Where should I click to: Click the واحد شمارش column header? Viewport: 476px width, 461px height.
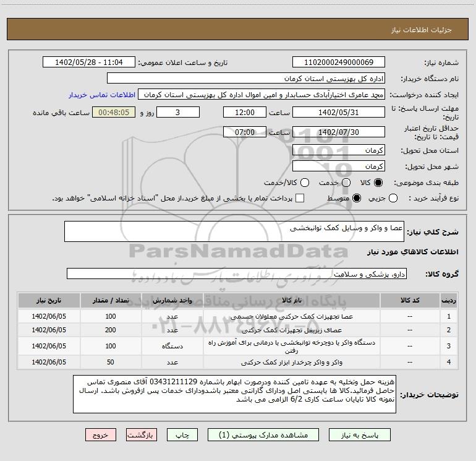(x=172, y=301)
